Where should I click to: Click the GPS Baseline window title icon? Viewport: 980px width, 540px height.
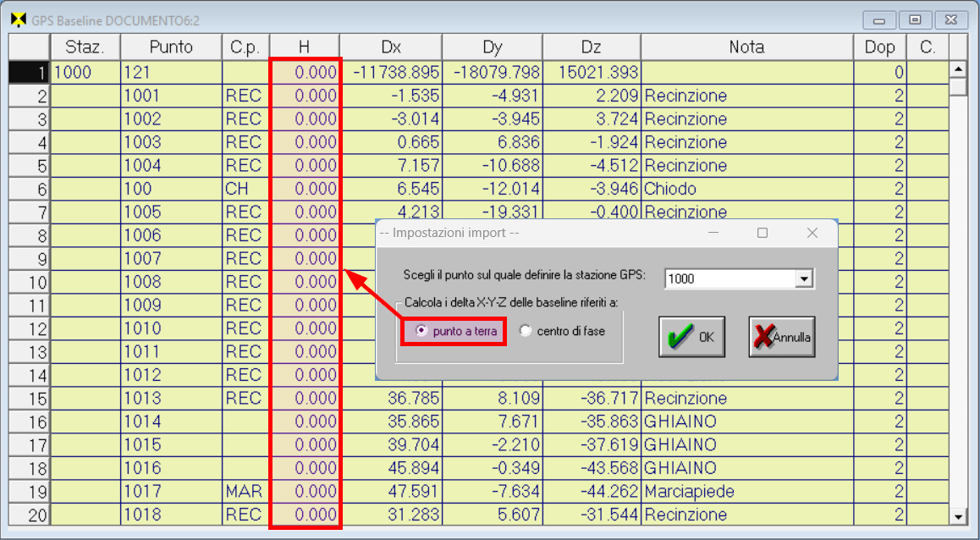(x=17, y=20)
